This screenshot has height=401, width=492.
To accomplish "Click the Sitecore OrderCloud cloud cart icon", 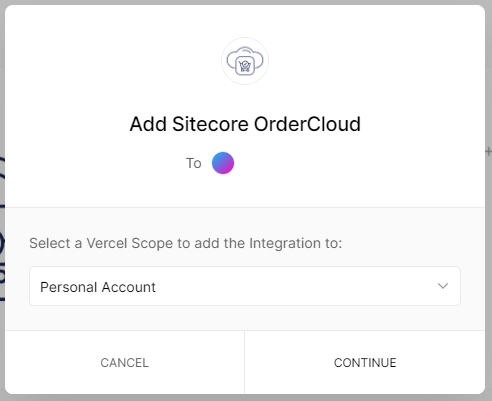I will [245, 61].
